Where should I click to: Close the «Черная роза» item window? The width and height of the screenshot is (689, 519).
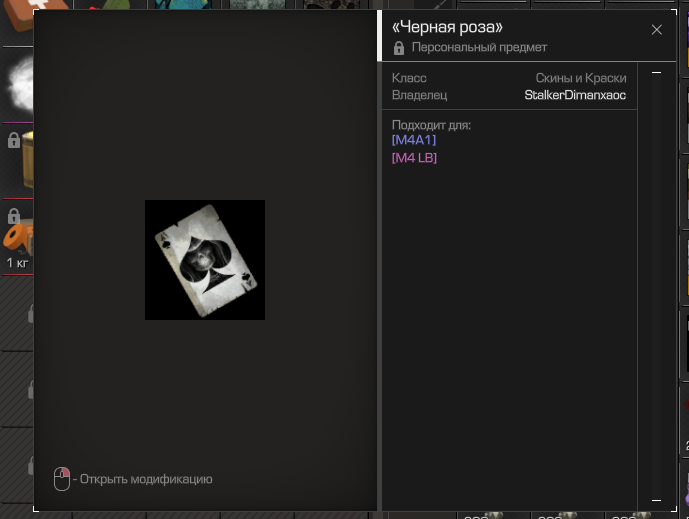pos(657,30)
